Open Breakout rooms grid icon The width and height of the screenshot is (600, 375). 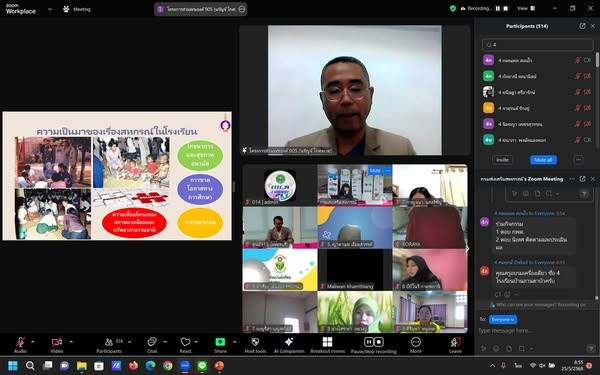(328, 342)
